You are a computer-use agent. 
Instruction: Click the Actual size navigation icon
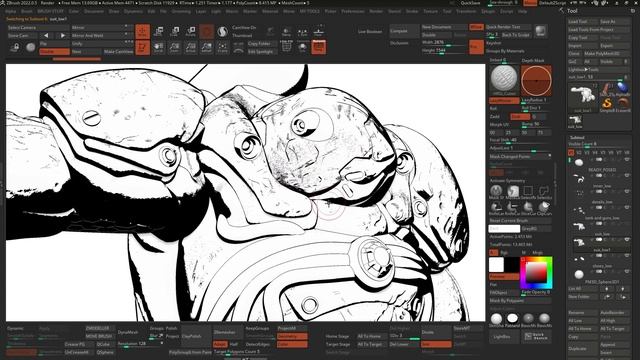point(190,47)
